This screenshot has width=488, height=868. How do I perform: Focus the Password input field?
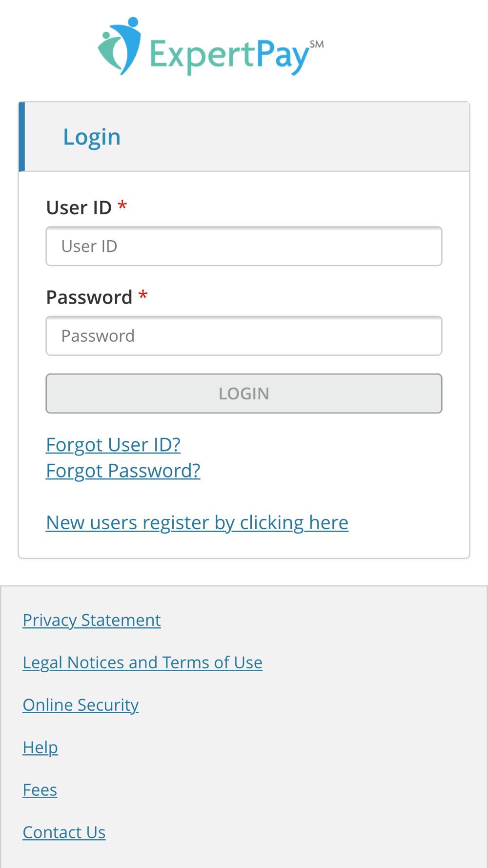244,336
